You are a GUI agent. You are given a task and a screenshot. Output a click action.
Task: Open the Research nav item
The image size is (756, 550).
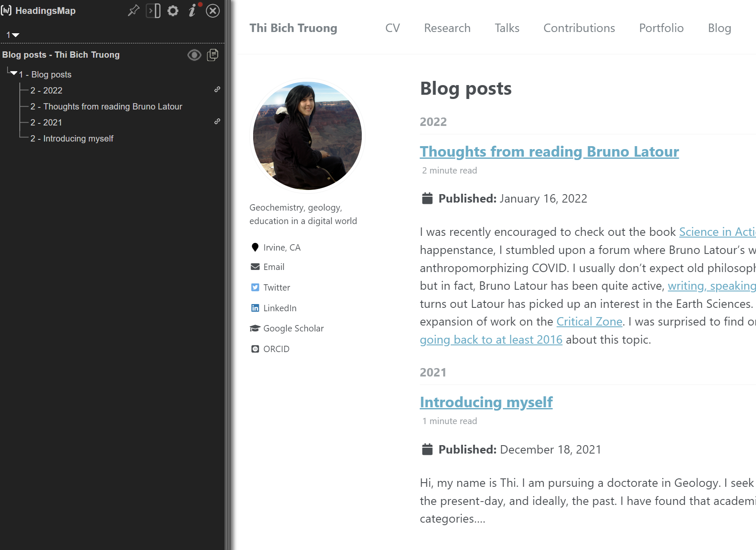click(447, 28)
